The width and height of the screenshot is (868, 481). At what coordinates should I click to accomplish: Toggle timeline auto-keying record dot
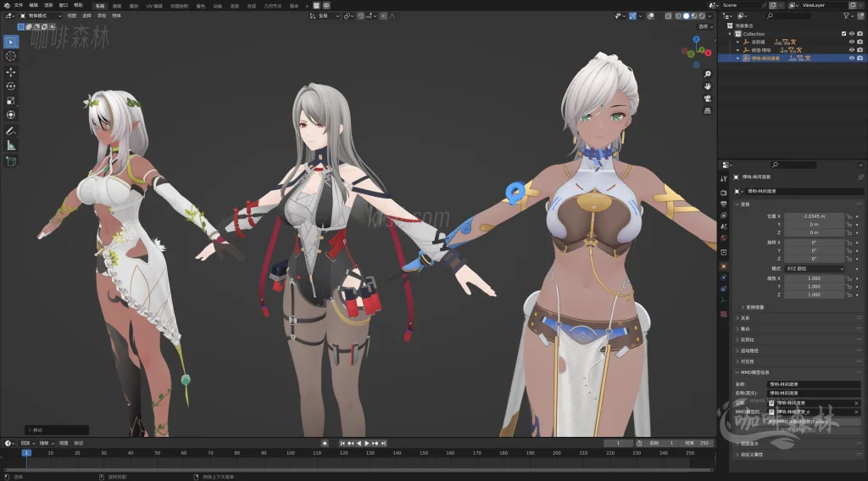click(x=325, y=444)
